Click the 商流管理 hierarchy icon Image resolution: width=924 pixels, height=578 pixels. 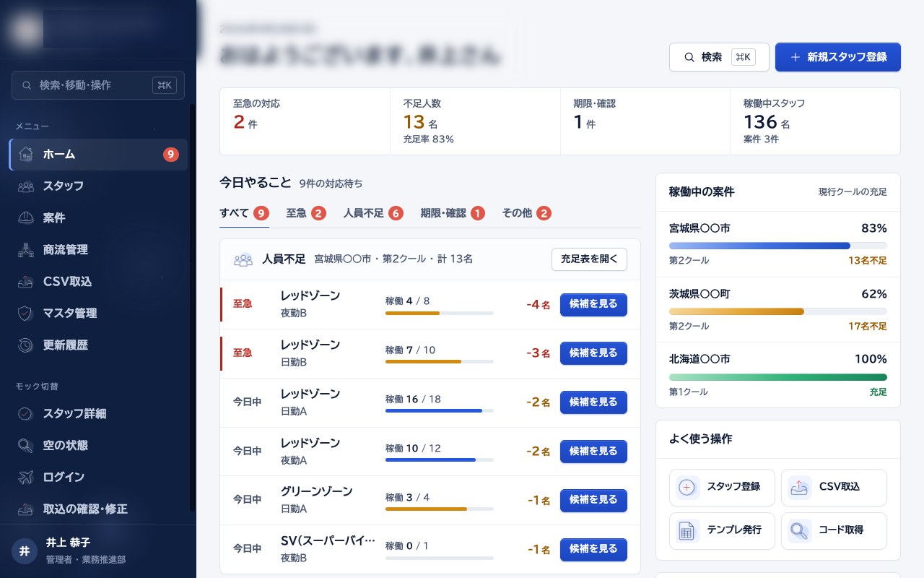tap(26, 249)
